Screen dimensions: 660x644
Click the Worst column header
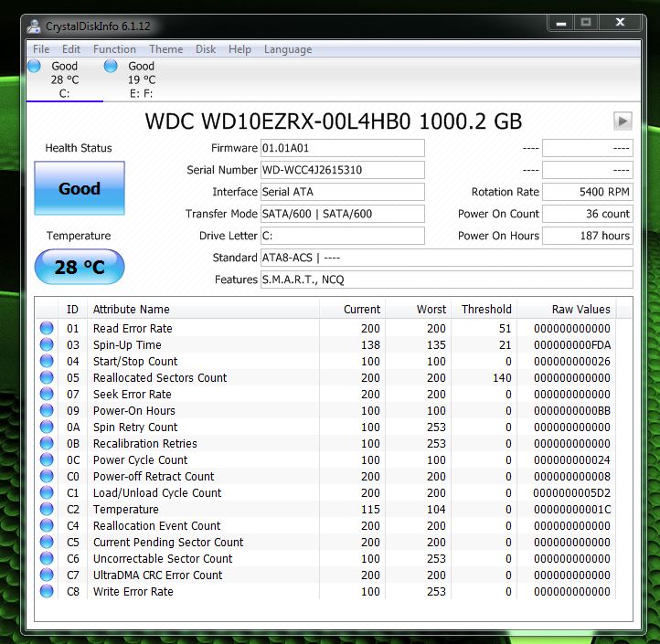[x=418, y=309]
